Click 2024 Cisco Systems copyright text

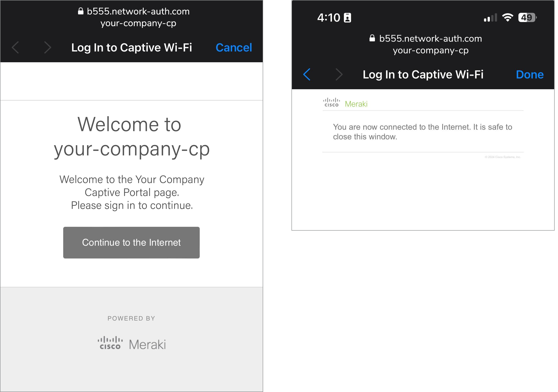503,157
